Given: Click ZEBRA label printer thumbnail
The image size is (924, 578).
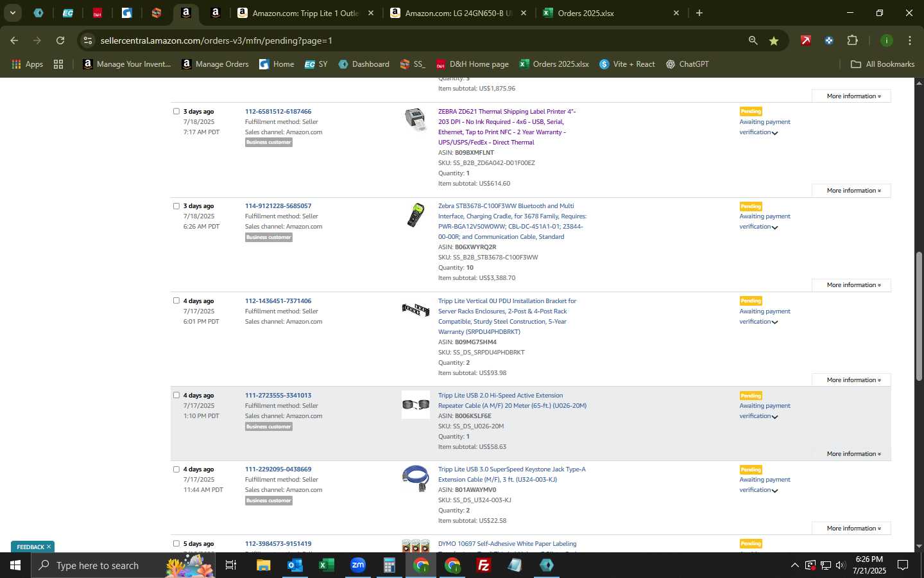Looking at the screenshot, I should [416, 119].
